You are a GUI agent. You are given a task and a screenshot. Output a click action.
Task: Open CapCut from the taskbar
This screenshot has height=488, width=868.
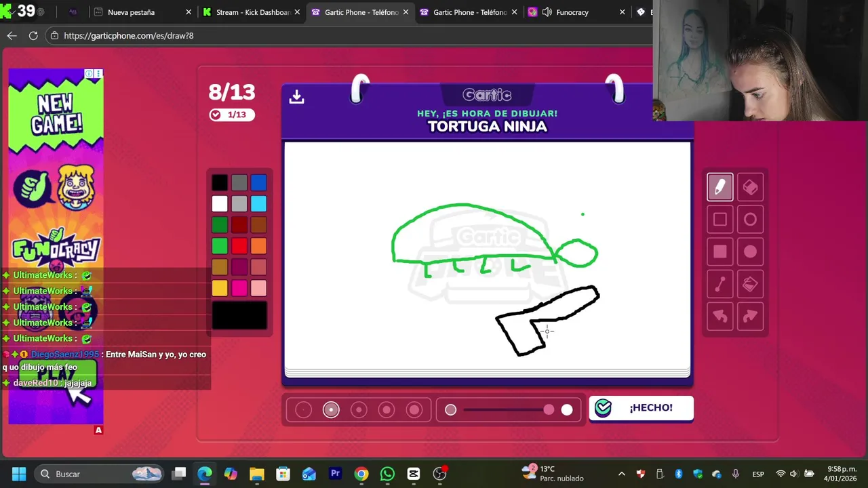(x=414, y=474)
